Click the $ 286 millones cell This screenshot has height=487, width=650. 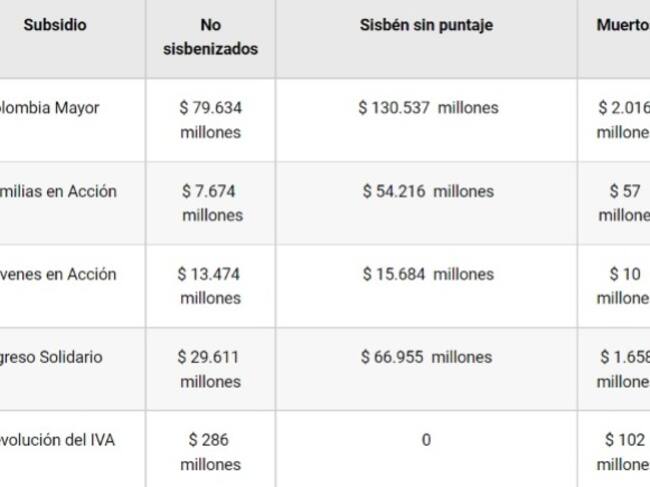pyautogui.click(x=210, y=452)
